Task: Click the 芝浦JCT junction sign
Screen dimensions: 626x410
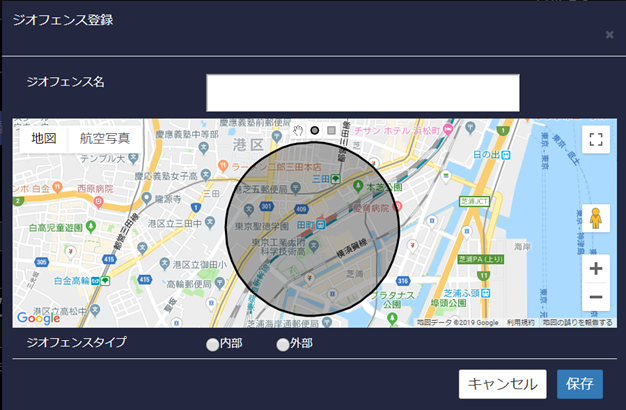Action: [474, 201]
